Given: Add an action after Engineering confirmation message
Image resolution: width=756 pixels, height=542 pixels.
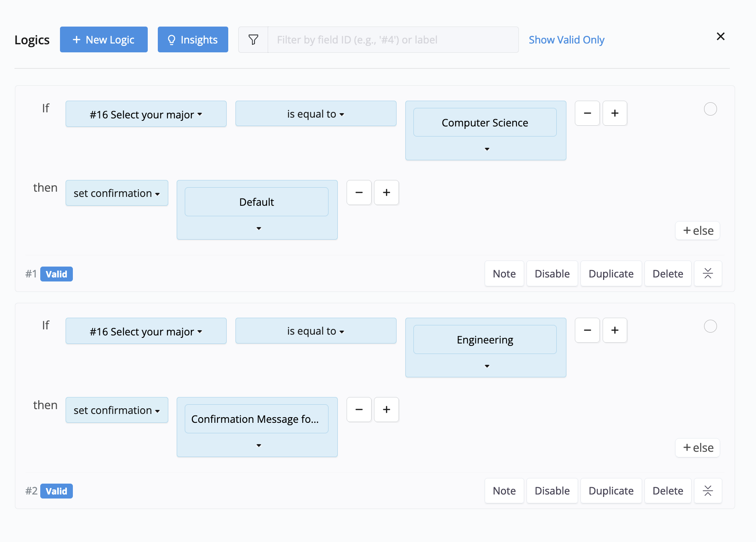Looking at the screenshot, I should pyautogui.click(x=386, y=410).
